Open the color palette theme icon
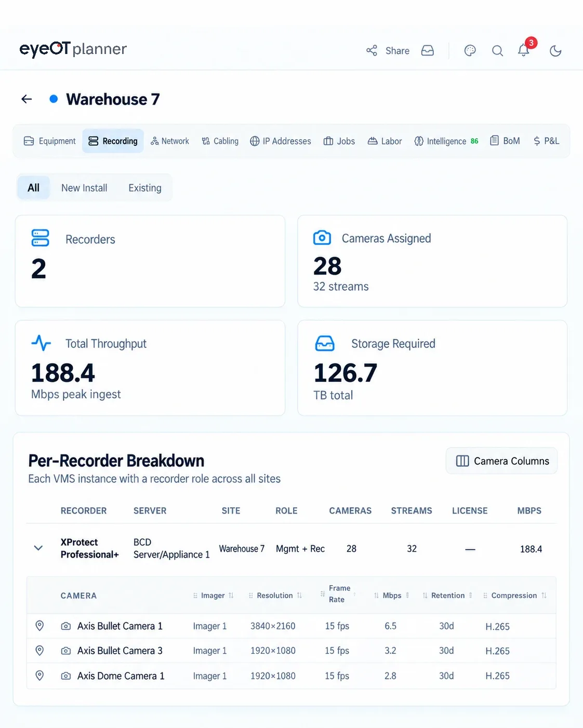583x728 pixels. [470, 50]
